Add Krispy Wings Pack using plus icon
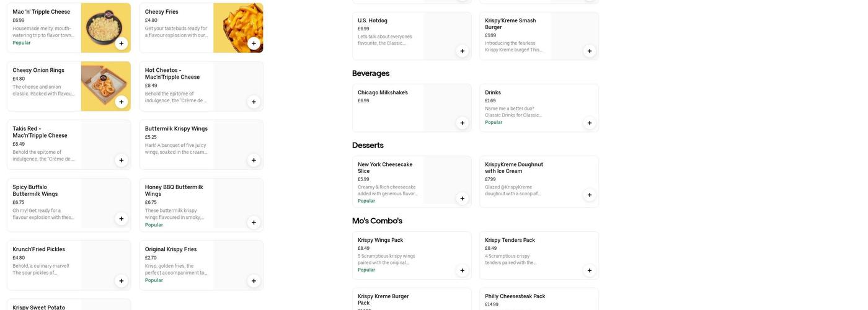This screenshot has width=868, height=310. click(x=462, y=270)
